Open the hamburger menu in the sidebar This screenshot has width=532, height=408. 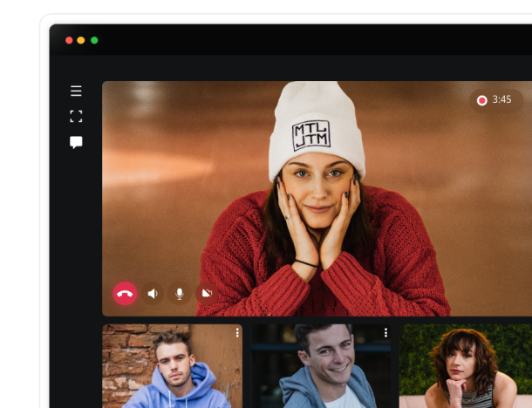[76, 91]
